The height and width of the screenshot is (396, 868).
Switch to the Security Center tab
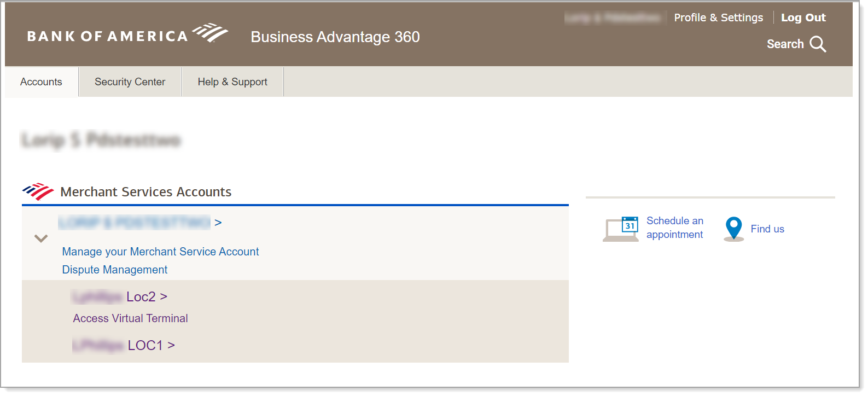pos(130,81)
